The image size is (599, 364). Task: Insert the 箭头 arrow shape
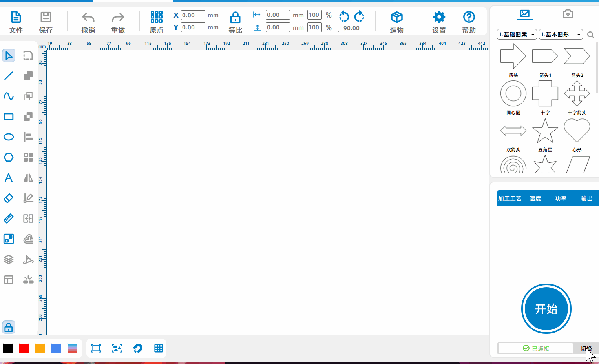pos(513,56)
